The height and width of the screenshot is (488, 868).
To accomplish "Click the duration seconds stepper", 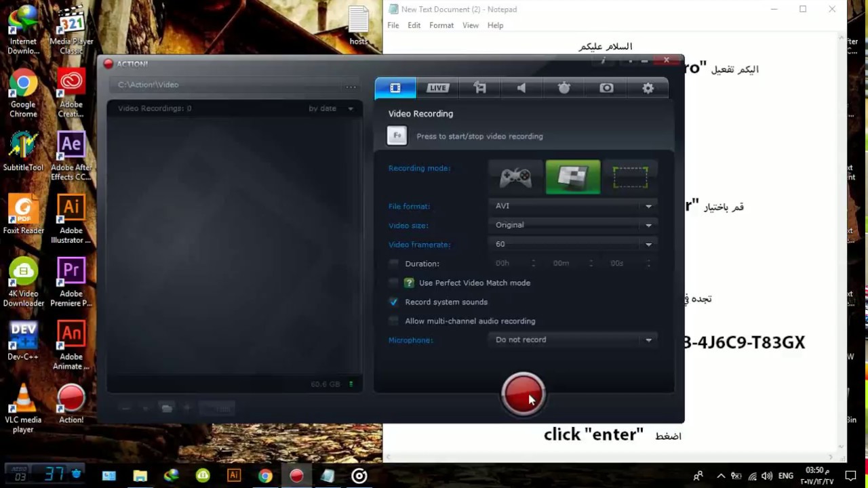I will (x=648, y=263).
